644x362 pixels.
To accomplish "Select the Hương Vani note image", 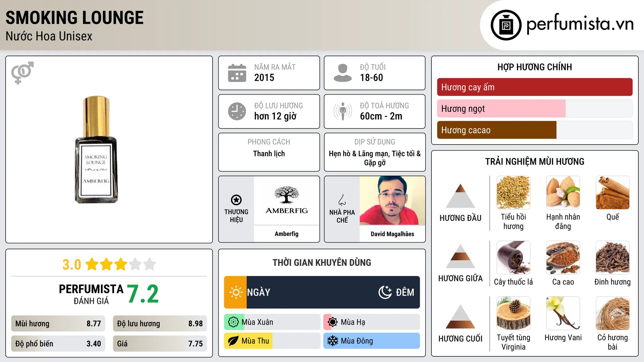I will pos(563,313).
